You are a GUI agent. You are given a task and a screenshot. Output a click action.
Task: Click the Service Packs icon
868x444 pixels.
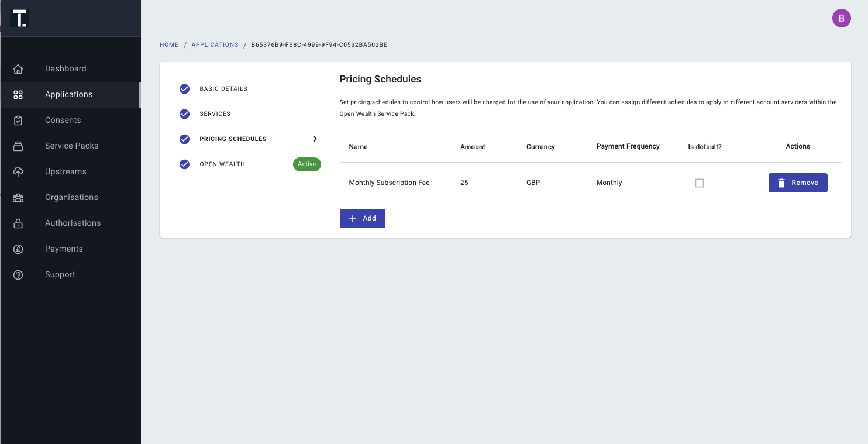pyautogui.click(x=18, y=146)
